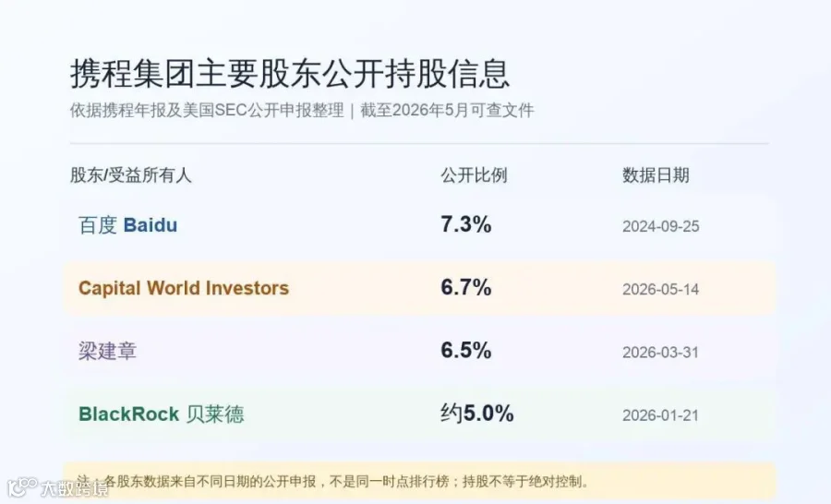Click the 6.7% ownership value
Image resolution: width=831 pixels, height=504 pixels.
466,288
